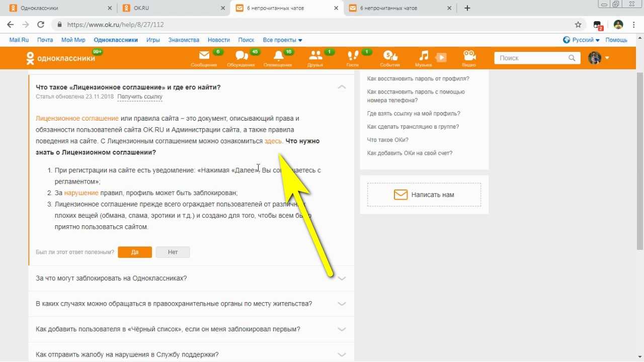Open the Гости footprints icon
Viewport: 644px width, 362px height.
pyautogui.click(x=353, y=56)
